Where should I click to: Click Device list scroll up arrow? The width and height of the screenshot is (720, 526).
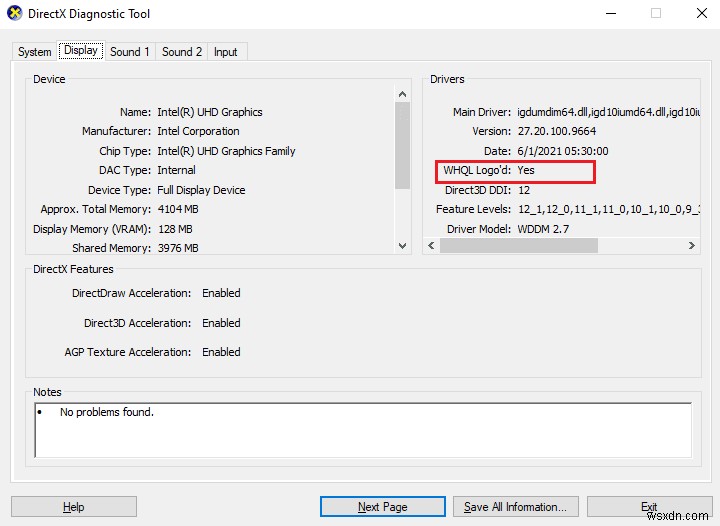pos(403,95)
